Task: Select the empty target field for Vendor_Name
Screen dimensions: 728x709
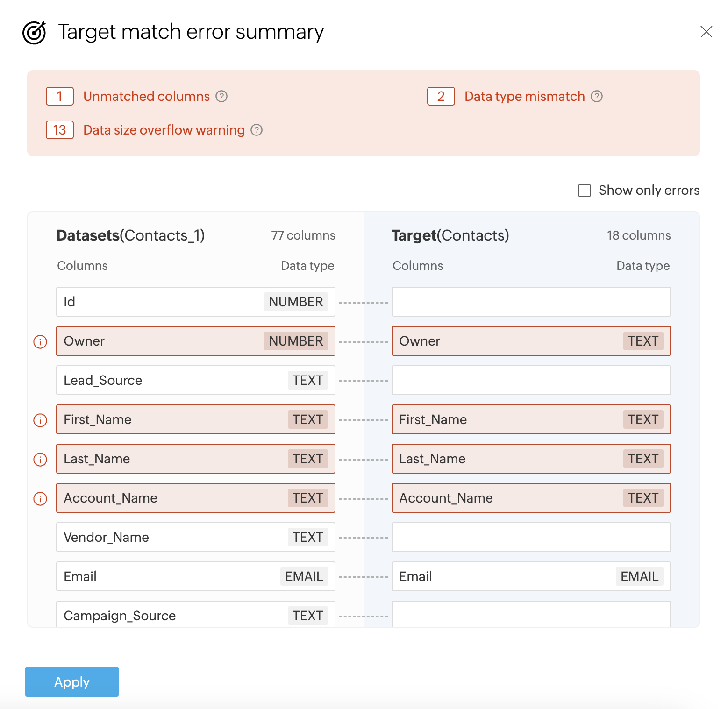Action: point(531,537)
